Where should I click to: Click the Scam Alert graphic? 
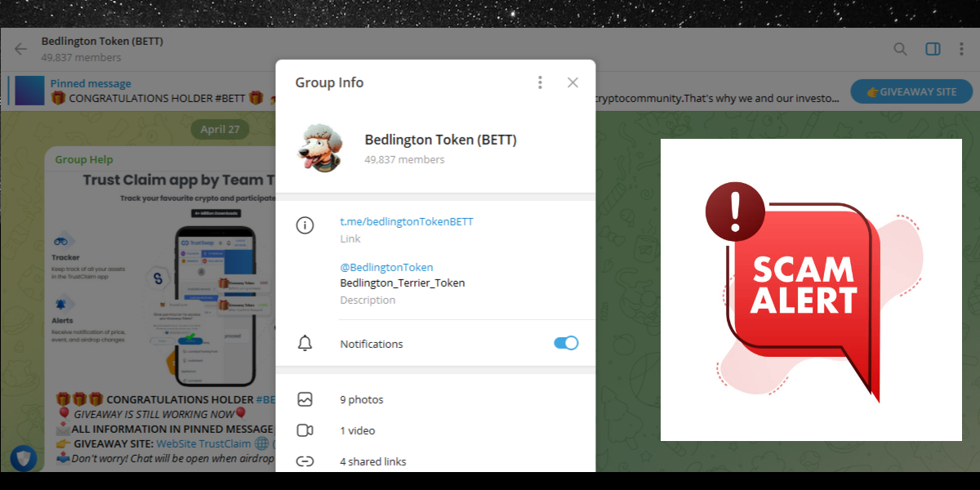pyautogui.click(x=811, y=290)
